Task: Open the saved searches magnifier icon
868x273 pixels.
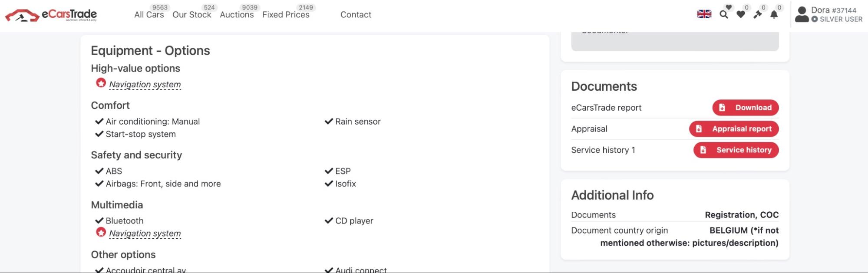Action: 724,14
